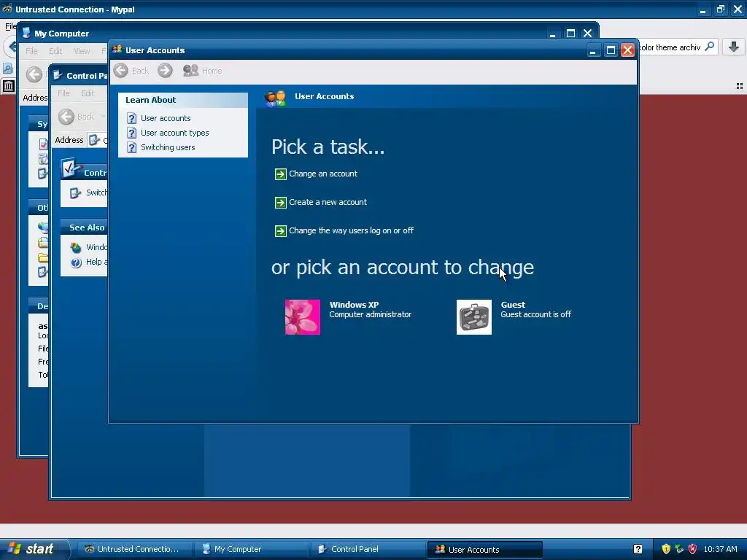Click the Guest account name

click(x=513, y=305)
